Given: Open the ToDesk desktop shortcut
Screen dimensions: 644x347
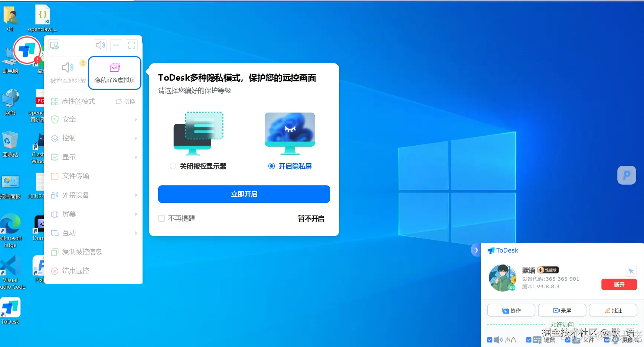Looking at the screenshot, I should tap(10, 311).
